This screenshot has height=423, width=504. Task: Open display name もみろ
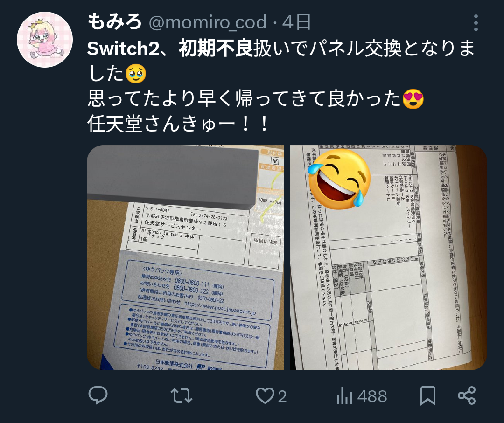coord(114,22)
